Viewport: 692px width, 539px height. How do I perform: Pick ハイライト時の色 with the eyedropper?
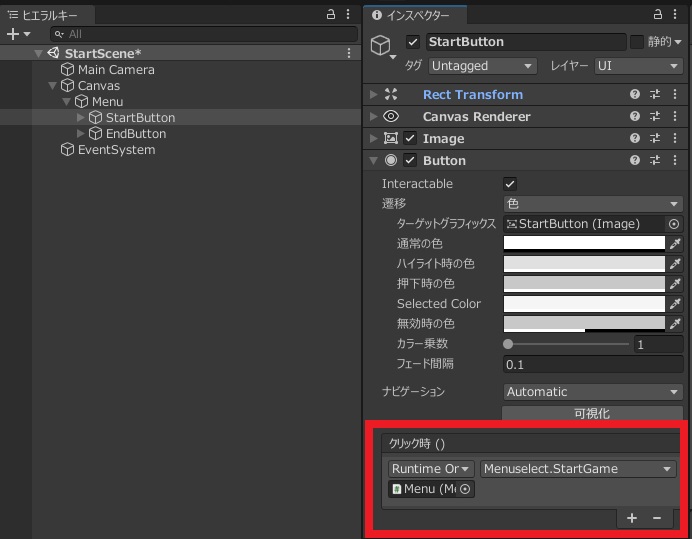(675, 264)
